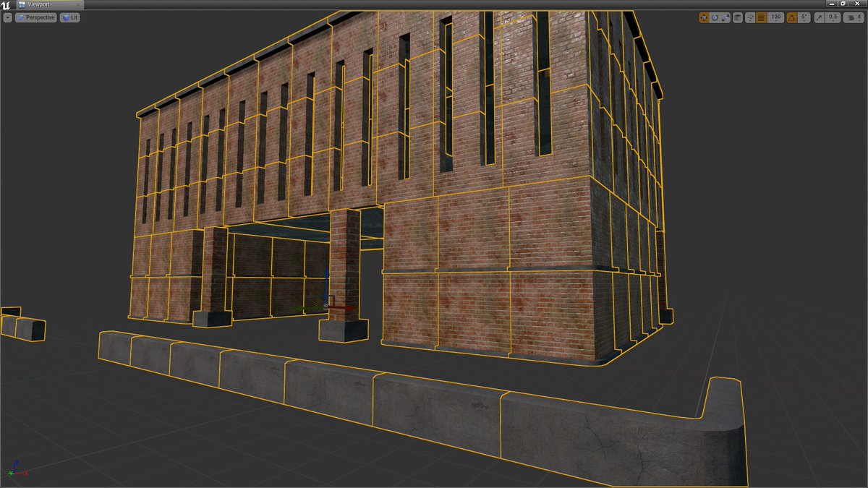This screenshot has height=488, width=868.
Task: Adjust the camera speed value of 4
Action: pos(859,17)
